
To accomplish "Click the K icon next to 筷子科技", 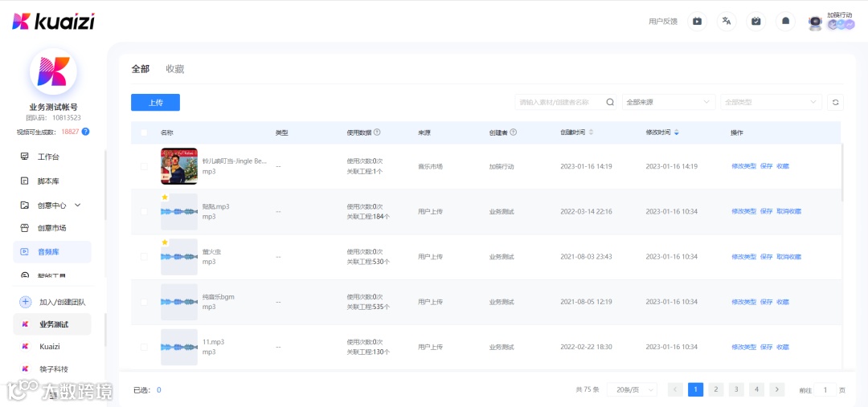I will [25, 368].
